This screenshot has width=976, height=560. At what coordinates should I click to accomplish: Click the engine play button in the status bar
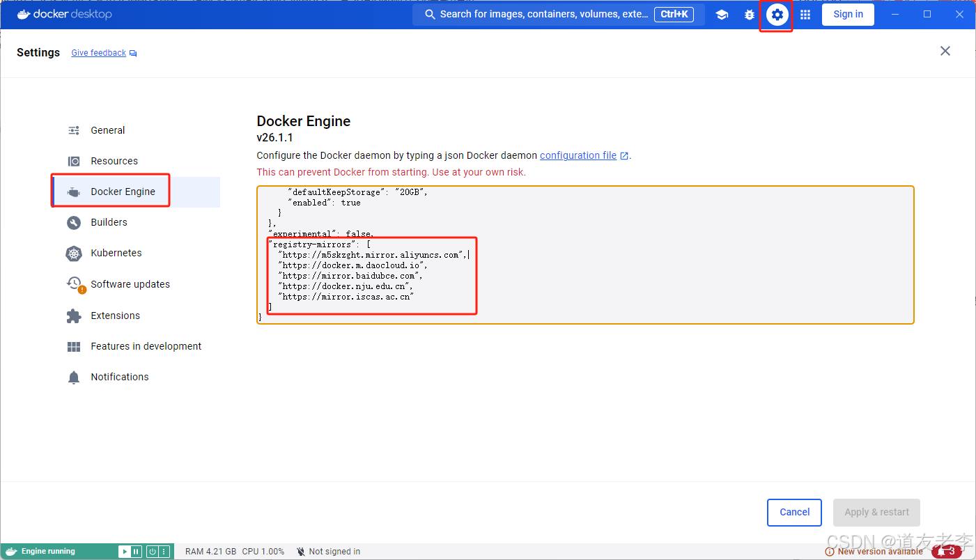pyautogui.click(x=125, y=552)
